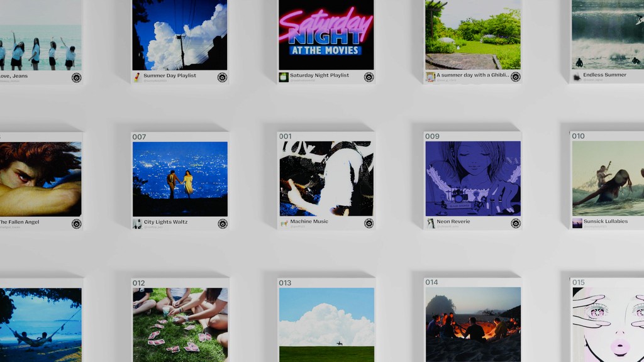
Task: Click the badge icon beside A summer day with a Ghibli
Action: pos(516,76)
